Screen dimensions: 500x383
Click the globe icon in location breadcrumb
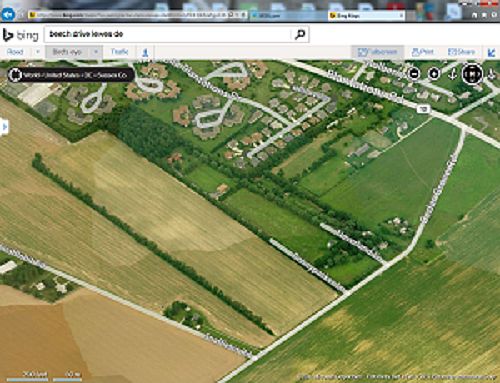[14, 75]
